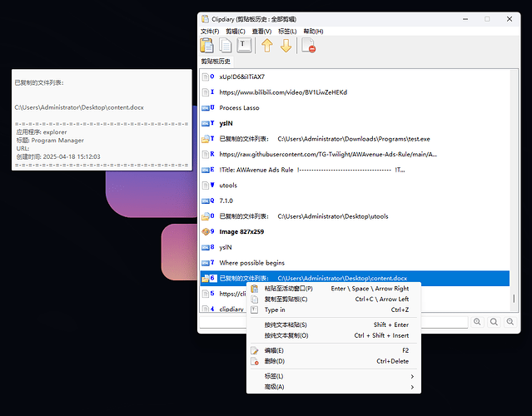This screenshot has height=416, width=532.
Task: Click the clip list vertical scrollbar
Action: 514,190
